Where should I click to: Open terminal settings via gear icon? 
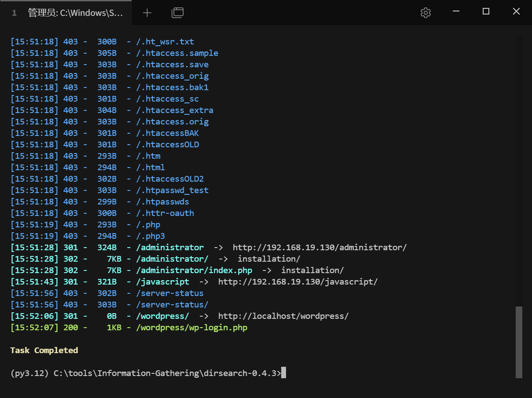click(x=425, y=13)
